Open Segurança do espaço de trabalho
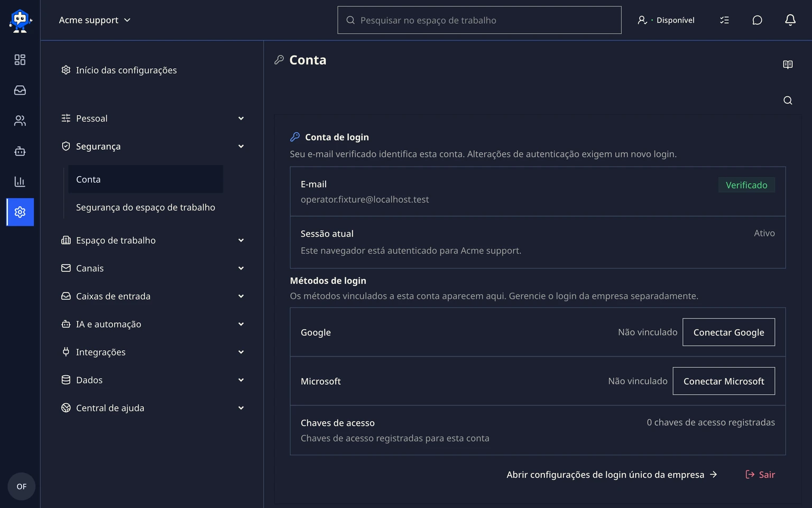 145,207
